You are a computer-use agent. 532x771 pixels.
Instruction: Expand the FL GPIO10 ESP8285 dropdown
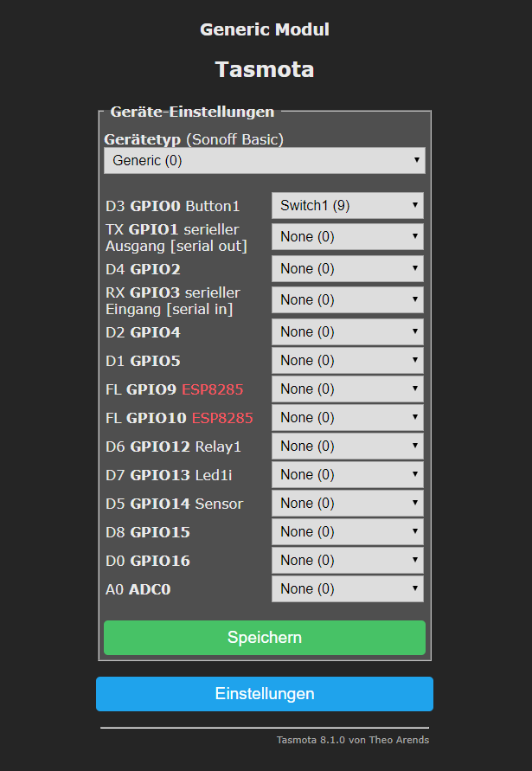[x=348, y=418]
